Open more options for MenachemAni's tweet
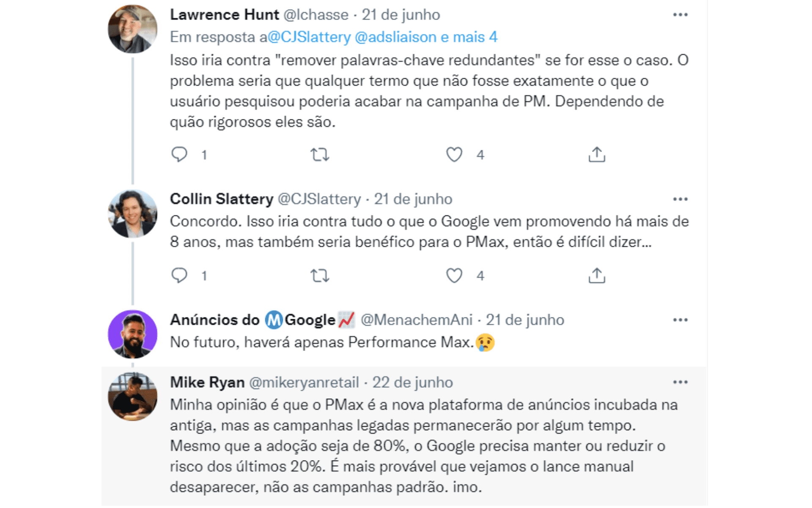Screen dimensions: 812x508 (680, 320)
